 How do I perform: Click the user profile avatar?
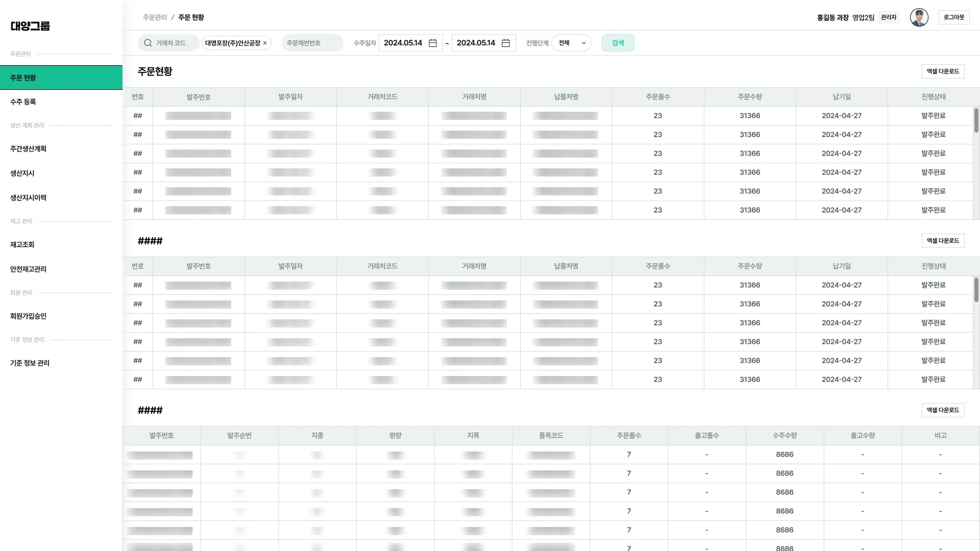919,17
